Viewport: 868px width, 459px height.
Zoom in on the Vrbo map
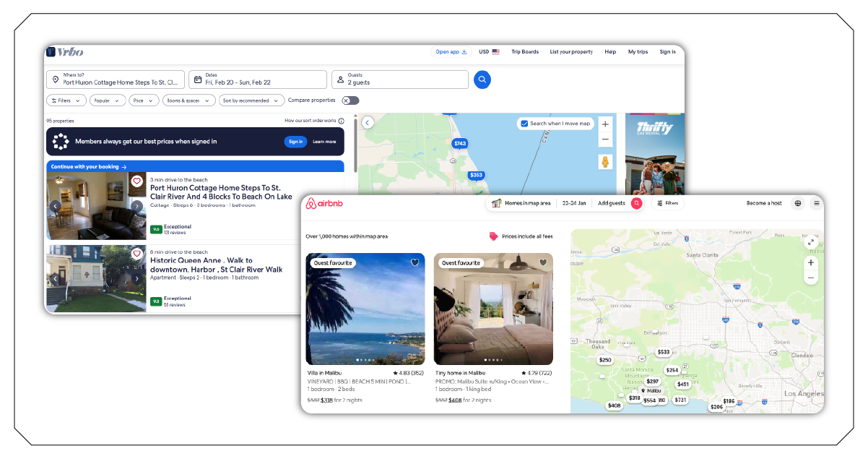(605, 124)
